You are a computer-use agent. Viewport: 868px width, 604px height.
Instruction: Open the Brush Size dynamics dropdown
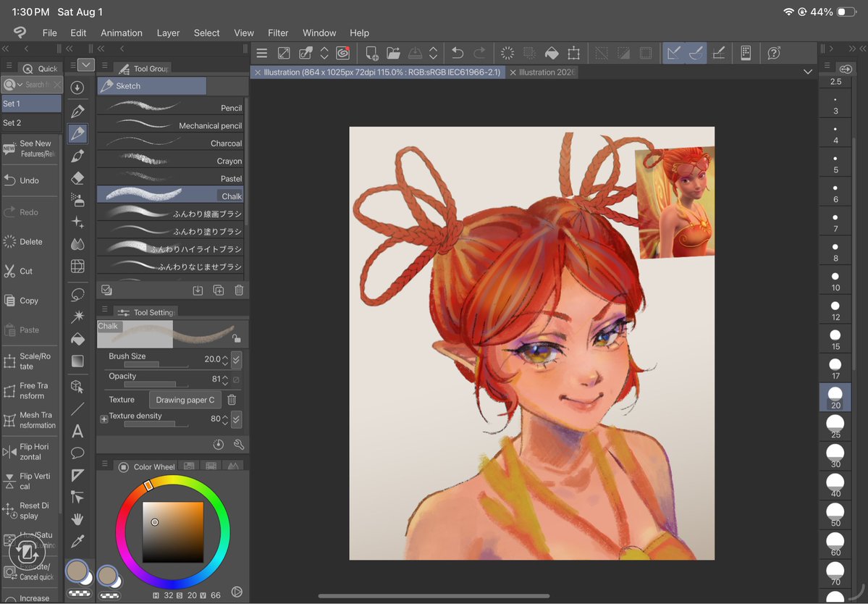(x=237, y=360)
